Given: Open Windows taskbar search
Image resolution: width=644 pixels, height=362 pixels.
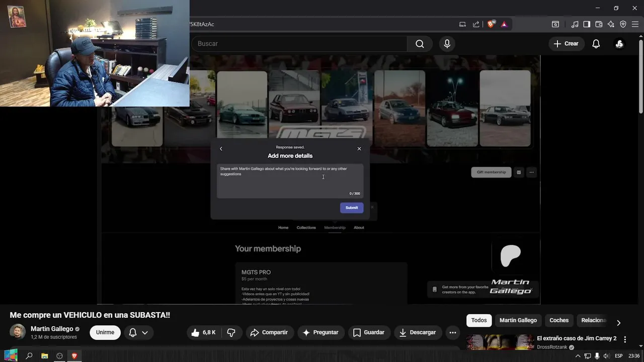Looking at the screenshot, I should point(29,356).
